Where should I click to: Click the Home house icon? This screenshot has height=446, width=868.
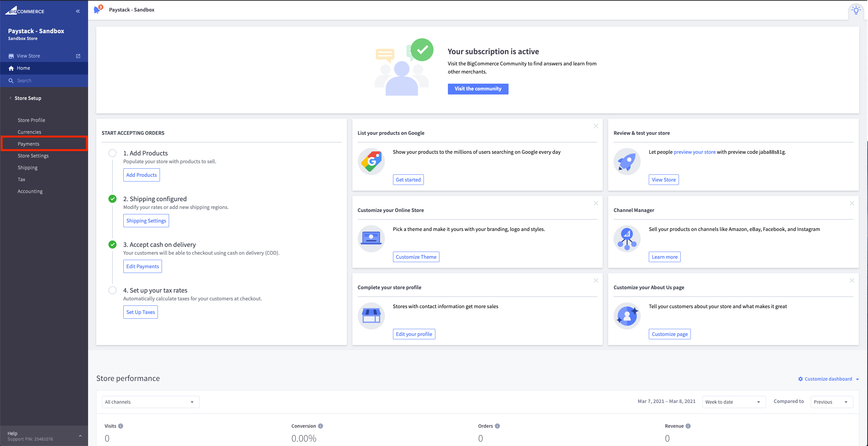coord(11,68)
